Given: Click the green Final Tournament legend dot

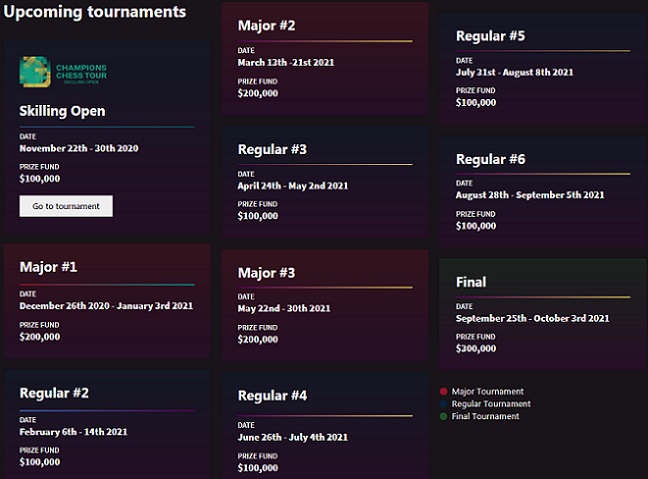Looking at the screenshot, I should pos(443,416).
